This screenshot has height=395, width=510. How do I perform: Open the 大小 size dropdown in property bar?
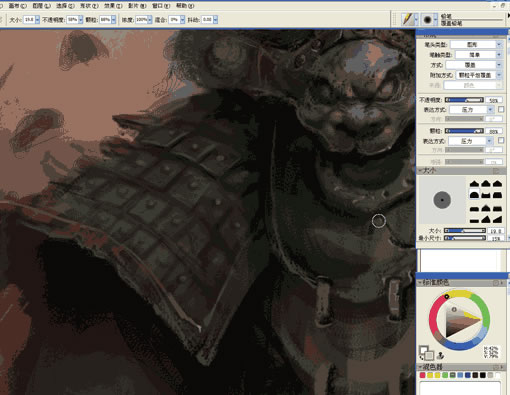[x=37, y=20]
